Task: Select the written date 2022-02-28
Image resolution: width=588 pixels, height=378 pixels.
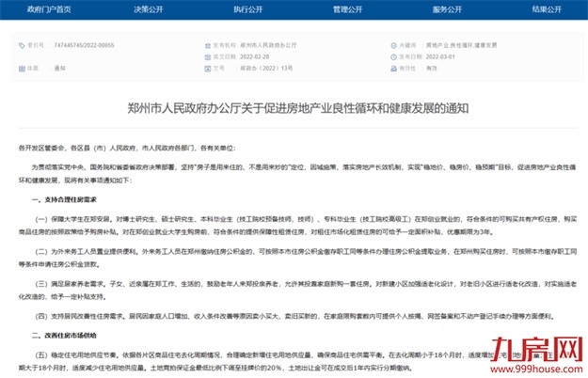Action: tap(255, 57)
